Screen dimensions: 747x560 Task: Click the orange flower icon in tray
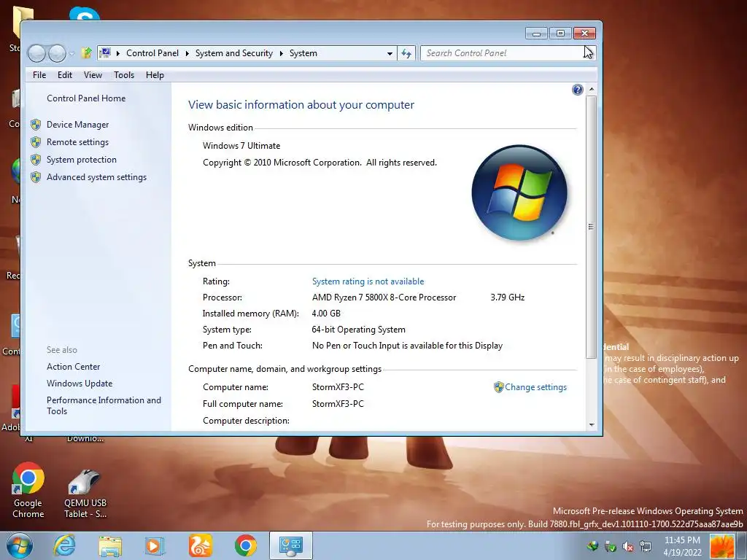pyautogui.click(x=722, y=545)
